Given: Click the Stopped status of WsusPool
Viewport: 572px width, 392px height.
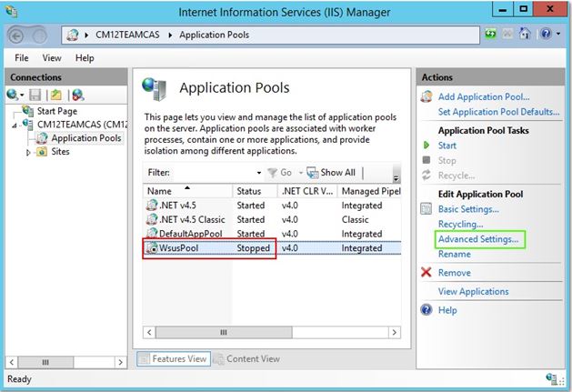Looking at the screenshot, I should [x=253, y=248].
